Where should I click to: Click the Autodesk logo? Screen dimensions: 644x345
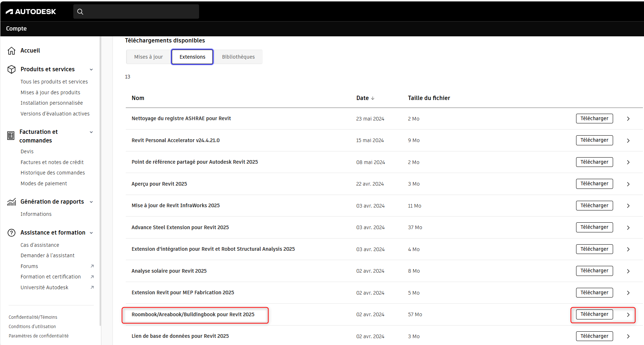(x=31, y=12)
